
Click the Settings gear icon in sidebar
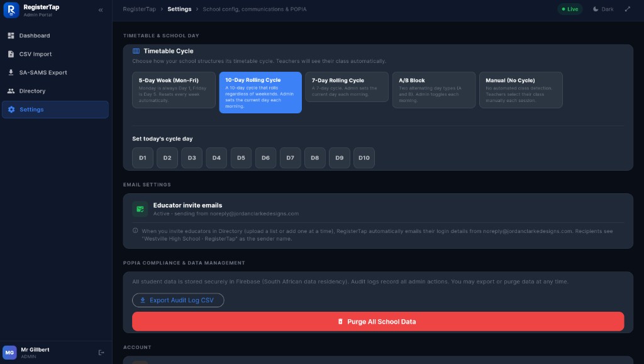tap(11, 110)
